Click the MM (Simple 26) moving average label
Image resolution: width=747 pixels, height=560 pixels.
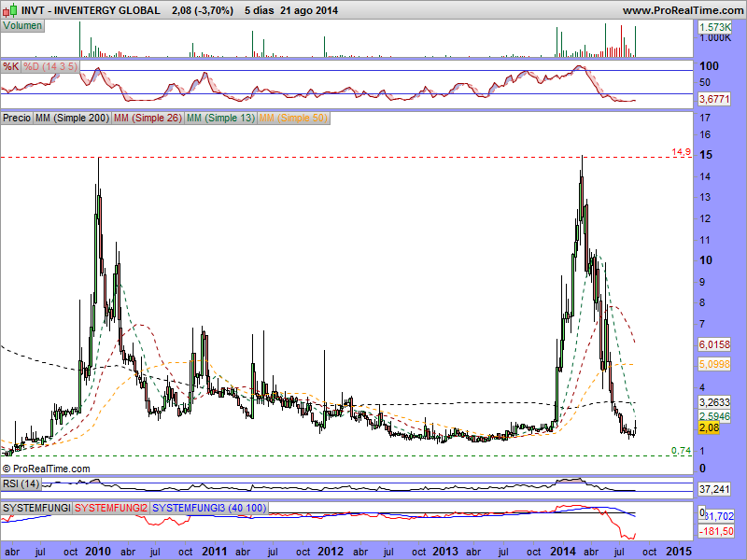[148, 118]
